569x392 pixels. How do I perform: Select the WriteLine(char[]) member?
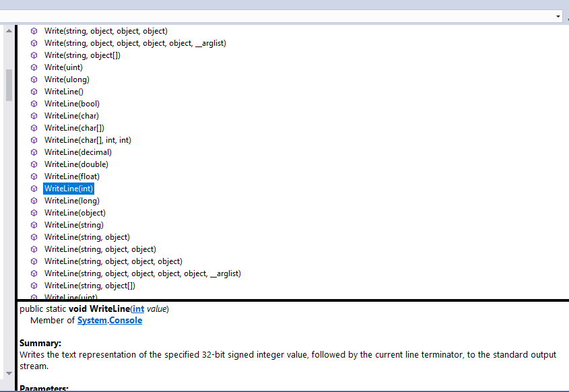(74, 128)
